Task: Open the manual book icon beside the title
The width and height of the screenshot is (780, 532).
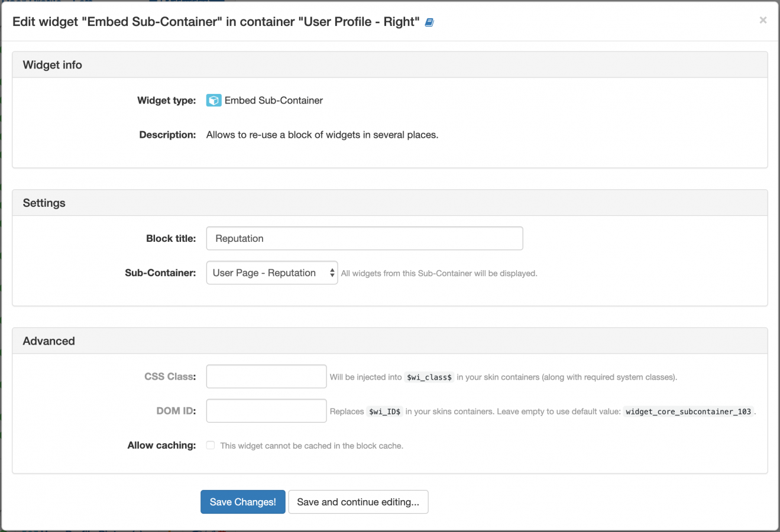Action: point(429,22)
